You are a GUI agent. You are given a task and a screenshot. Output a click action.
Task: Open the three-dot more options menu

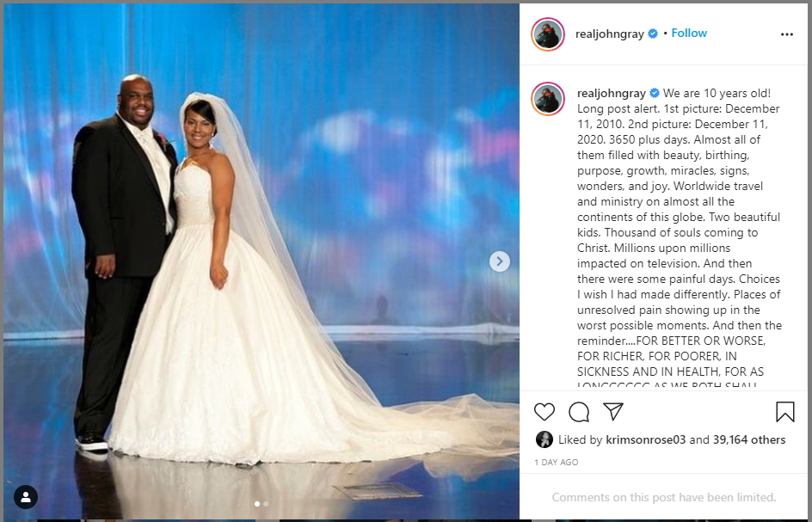pyautogui.click(x=786, y=34)
